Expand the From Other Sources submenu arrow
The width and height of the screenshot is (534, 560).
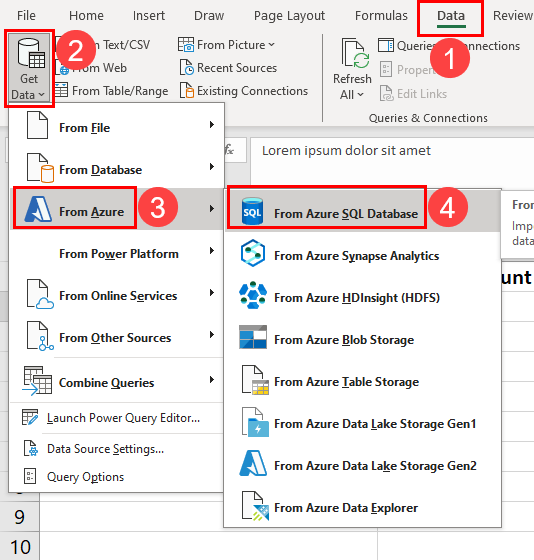(x=212, y=335)
